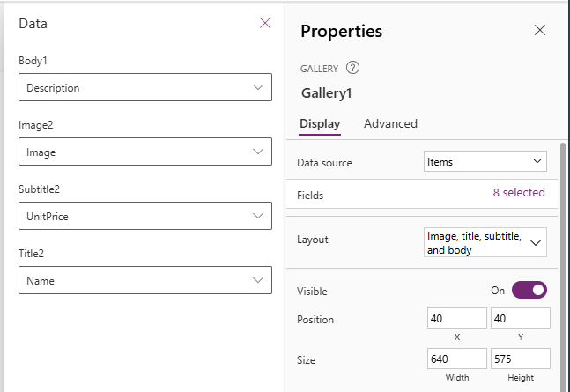Close the Data panel
570x392 pixels.
tap(265, 24)
